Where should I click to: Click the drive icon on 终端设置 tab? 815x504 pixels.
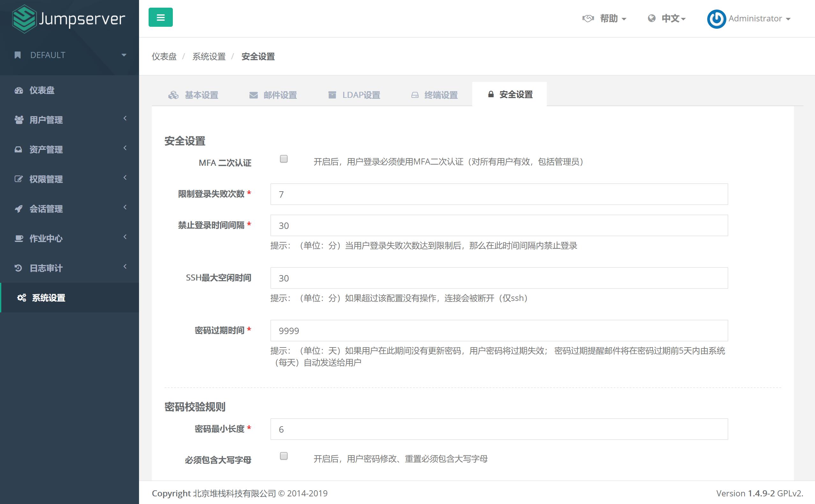pyautogui.click(x=415, y=95)
